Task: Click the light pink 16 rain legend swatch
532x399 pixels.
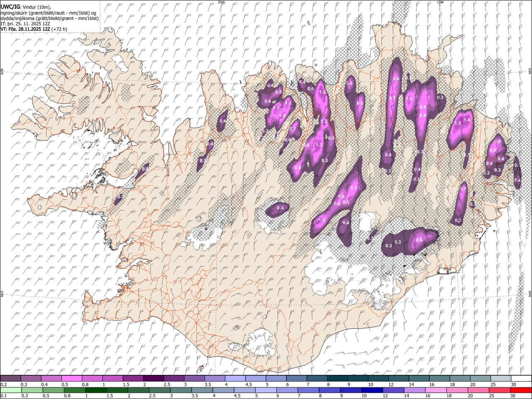Action: pos(436,390)
